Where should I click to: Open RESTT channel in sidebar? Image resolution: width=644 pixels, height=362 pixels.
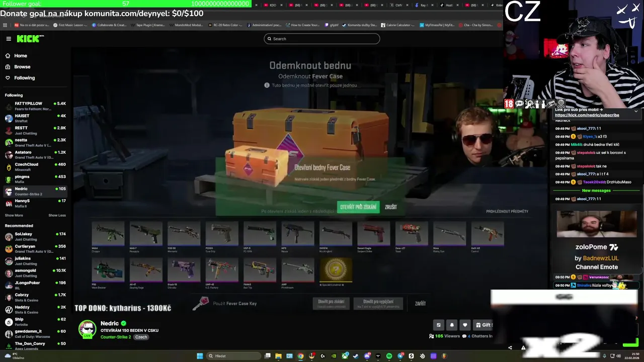(x=35, y=130)
